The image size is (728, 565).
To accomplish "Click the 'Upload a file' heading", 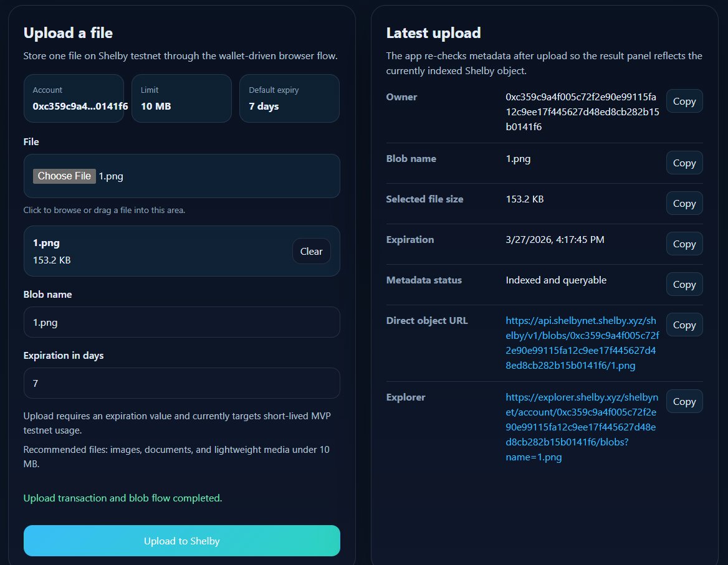I will click(x=68, y=33).
